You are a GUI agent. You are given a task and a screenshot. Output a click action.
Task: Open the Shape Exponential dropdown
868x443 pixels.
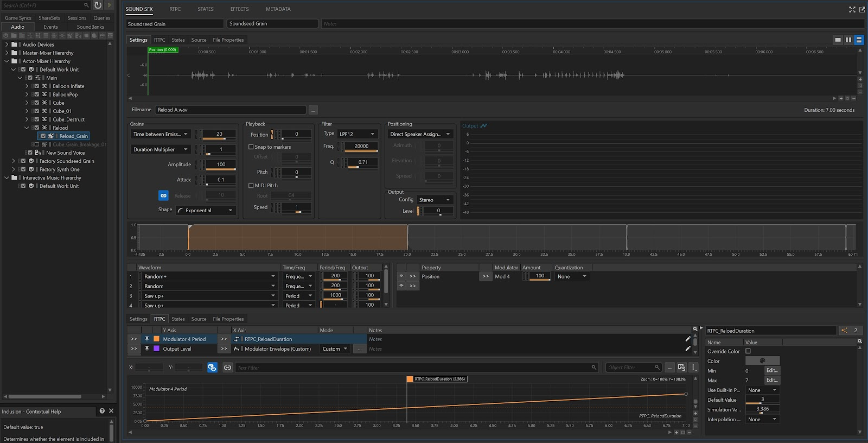[206, 211]
